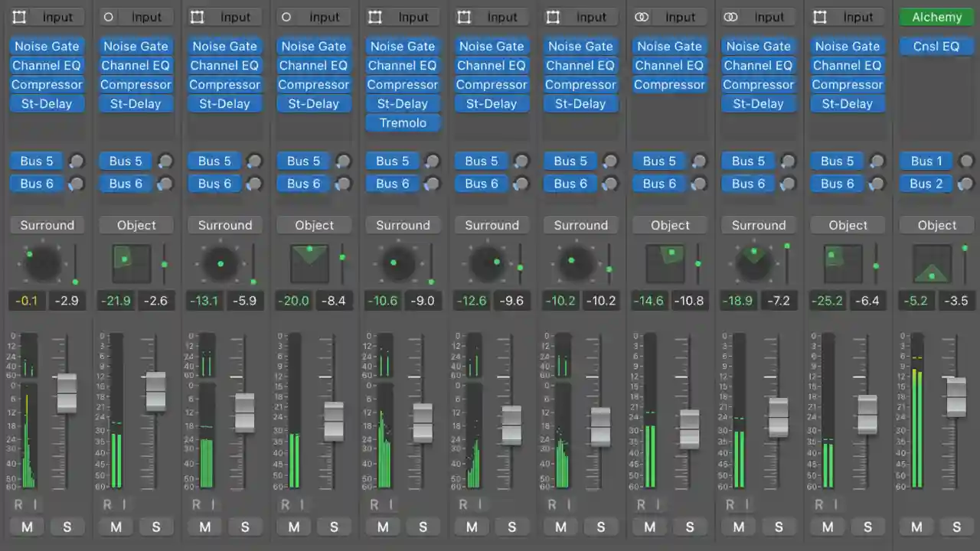Click the Bus 5 send knob on first channel
Screen dimensions: 980x551
click(x=76, y=161)
